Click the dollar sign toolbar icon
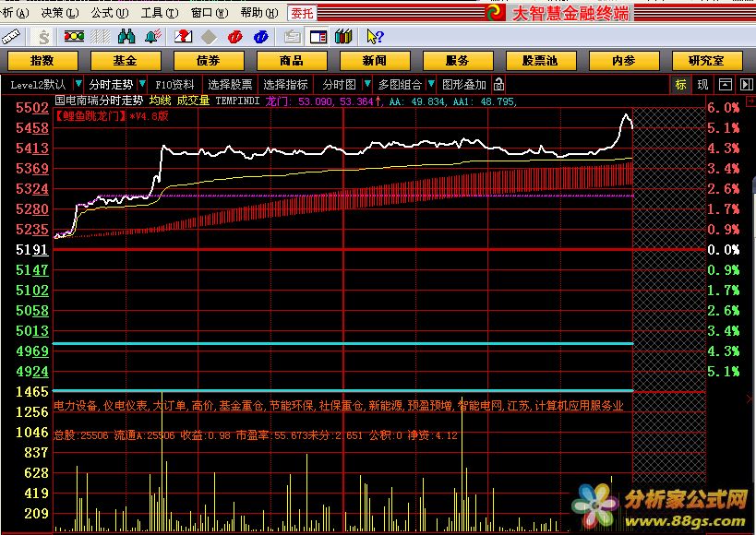The height and width of the screenshot is (535, 756). coord(44,37)
